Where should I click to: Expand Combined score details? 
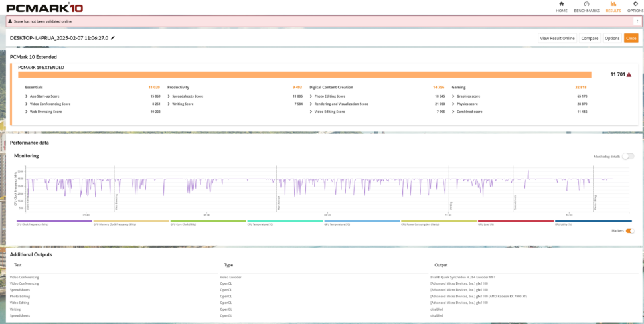(454, 112)
